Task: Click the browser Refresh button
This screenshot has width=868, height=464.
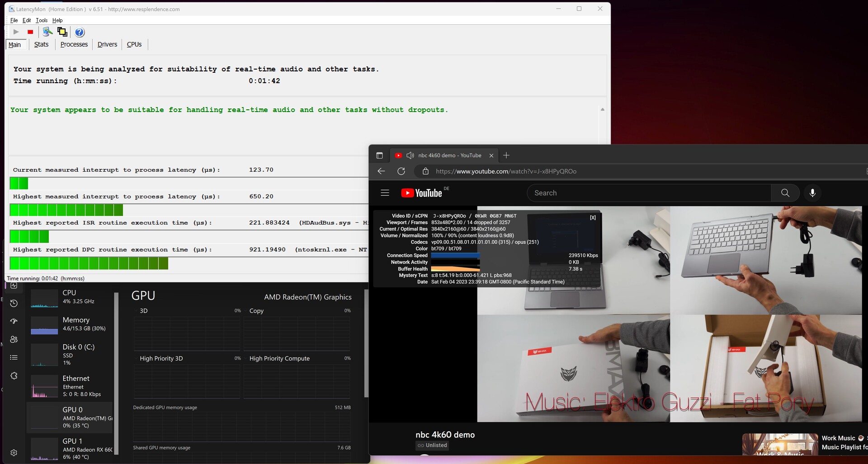Action: (x=401, y=171)
